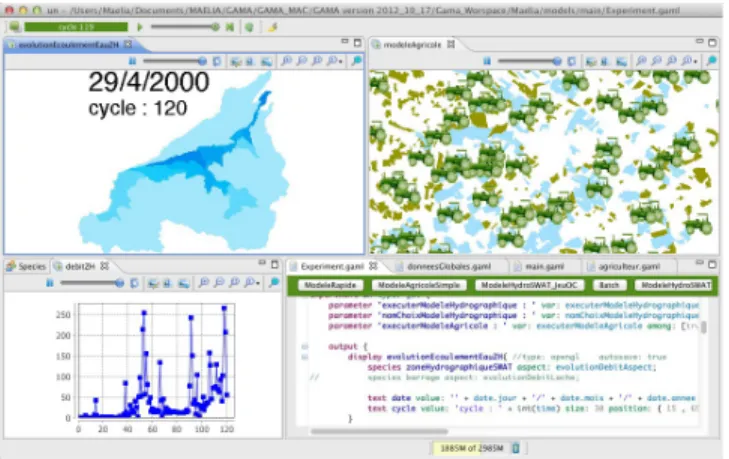Launch the ModeleAgricoleSimple experiment

point(418,285)
